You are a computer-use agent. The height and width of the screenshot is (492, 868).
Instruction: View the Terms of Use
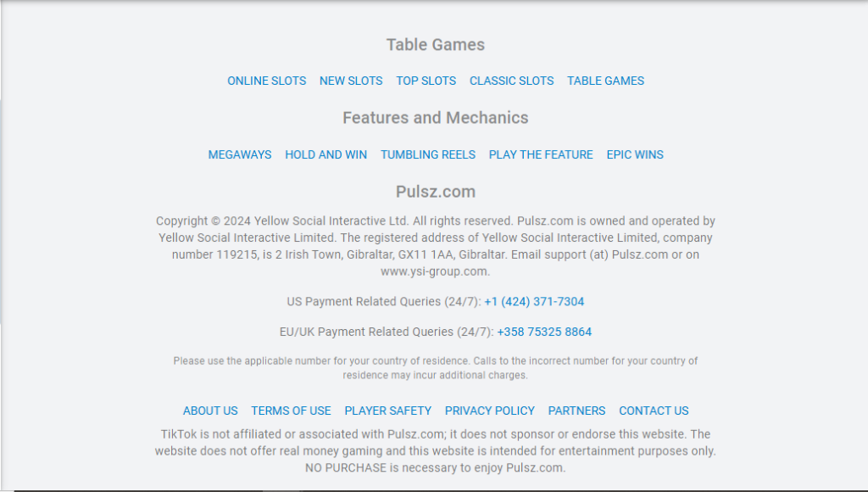tap(292, 411)
